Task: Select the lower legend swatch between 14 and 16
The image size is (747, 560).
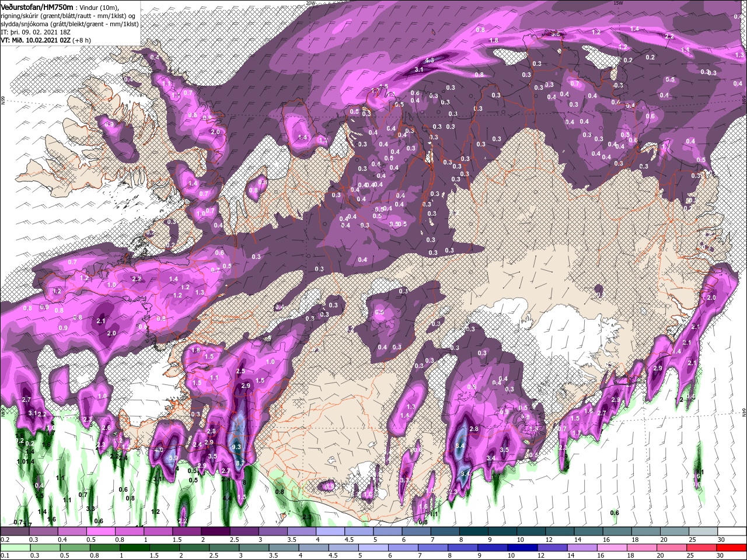Action: point(582,548)
